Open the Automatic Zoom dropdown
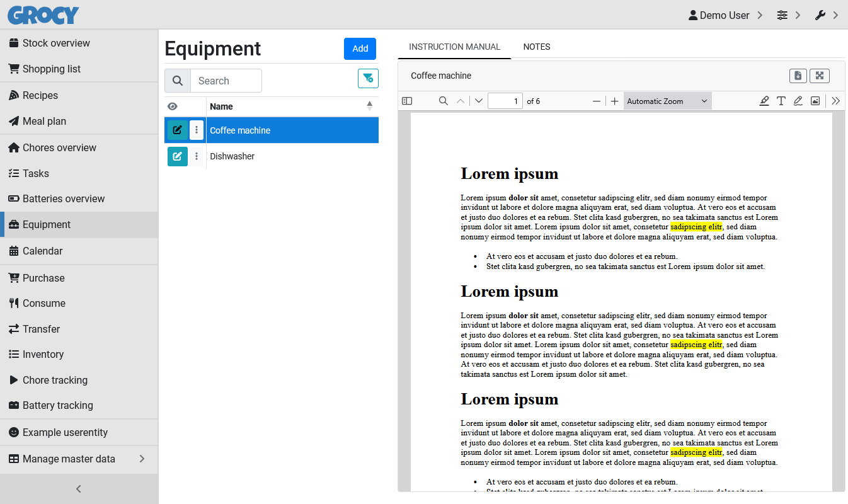The height and width of the screenshot is (504, 848). (x=667, y=101)
